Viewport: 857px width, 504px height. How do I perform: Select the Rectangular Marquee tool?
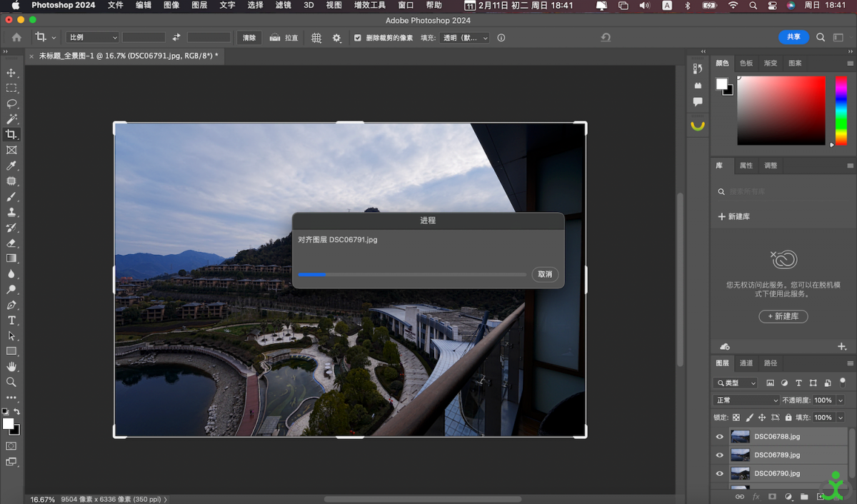[11, 89]
